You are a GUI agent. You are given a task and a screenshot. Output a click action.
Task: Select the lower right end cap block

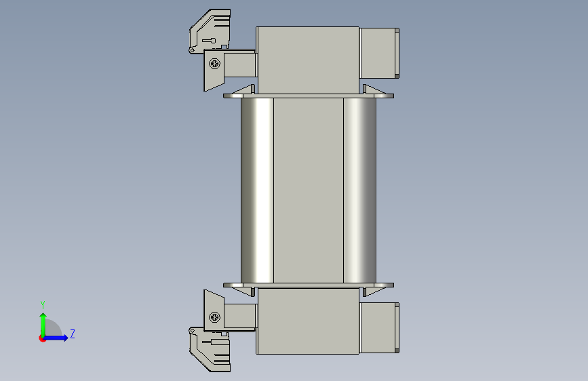pyautogui.click(x=380, y=327)
